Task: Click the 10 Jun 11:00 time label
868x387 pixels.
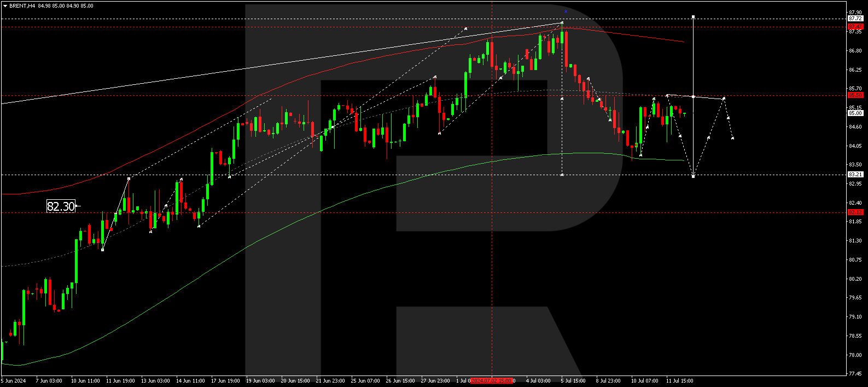Action: pyautogui.click(x=85, y=381)
